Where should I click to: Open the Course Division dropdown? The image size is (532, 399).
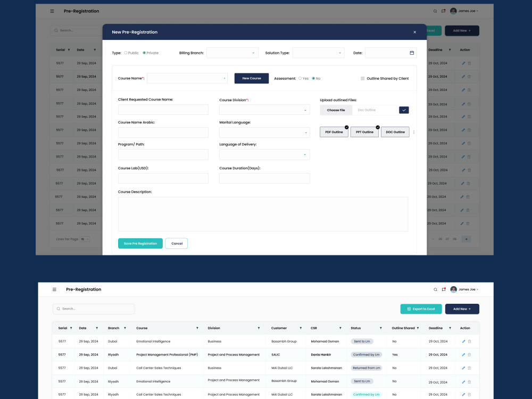[264, 110]
